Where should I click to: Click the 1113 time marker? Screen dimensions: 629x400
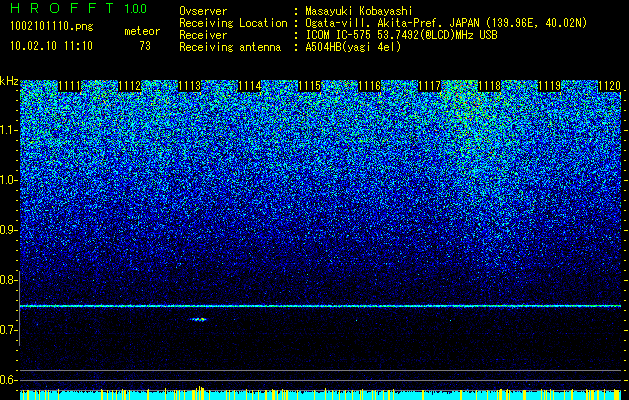tap(190, 86)
